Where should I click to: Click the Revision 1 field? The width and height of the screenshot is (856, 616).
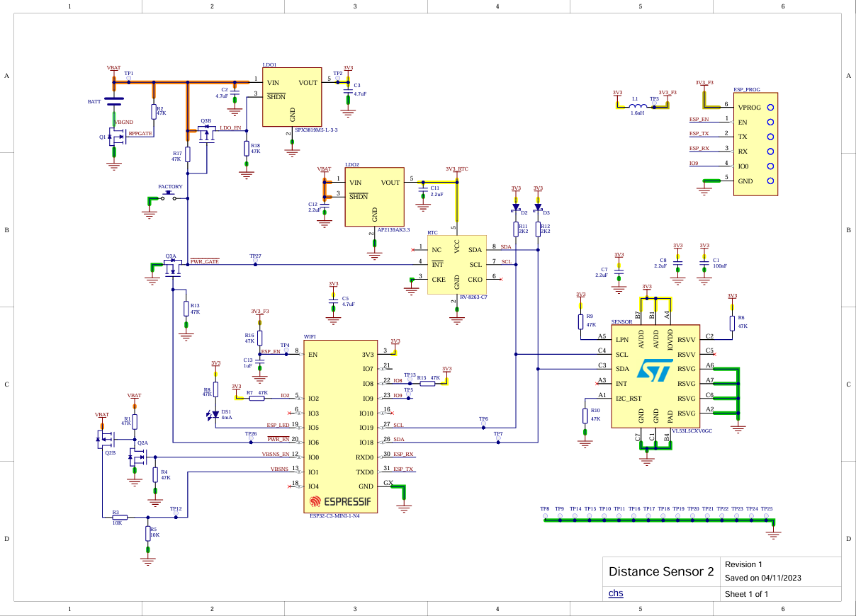tap(743, 564)
